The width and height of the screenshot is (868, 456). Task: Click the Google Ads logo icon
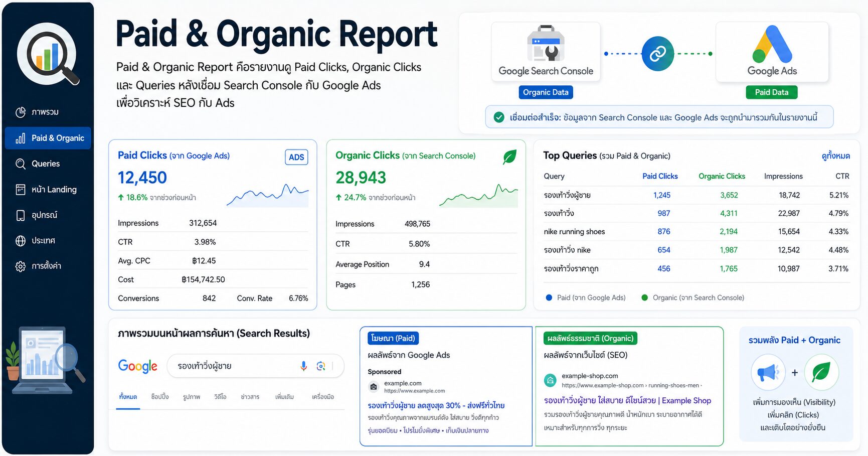tap(772, 44)
